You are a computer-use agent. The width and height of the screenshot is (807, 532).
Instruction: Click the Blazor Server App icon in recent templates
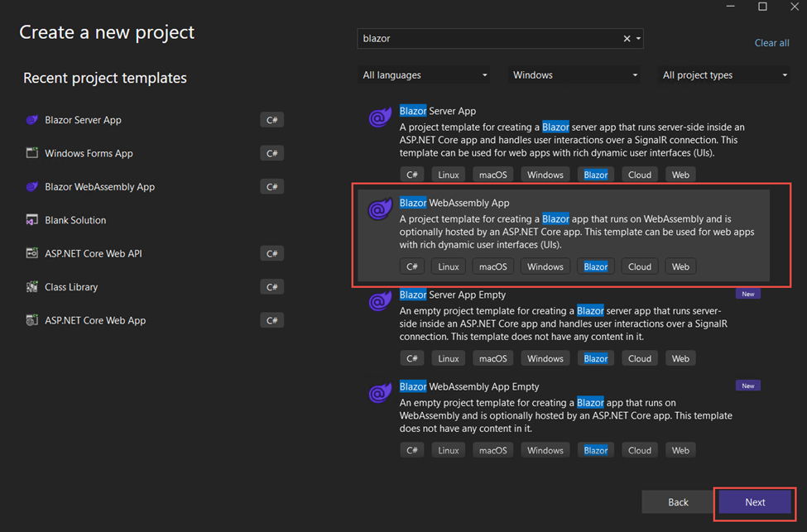[x=32, y=120]
